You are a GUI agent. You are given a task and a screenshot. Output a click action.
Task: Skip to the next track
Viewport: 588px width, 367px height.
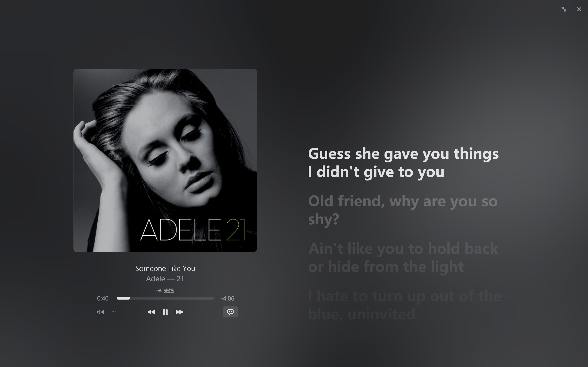pos(179,312)
